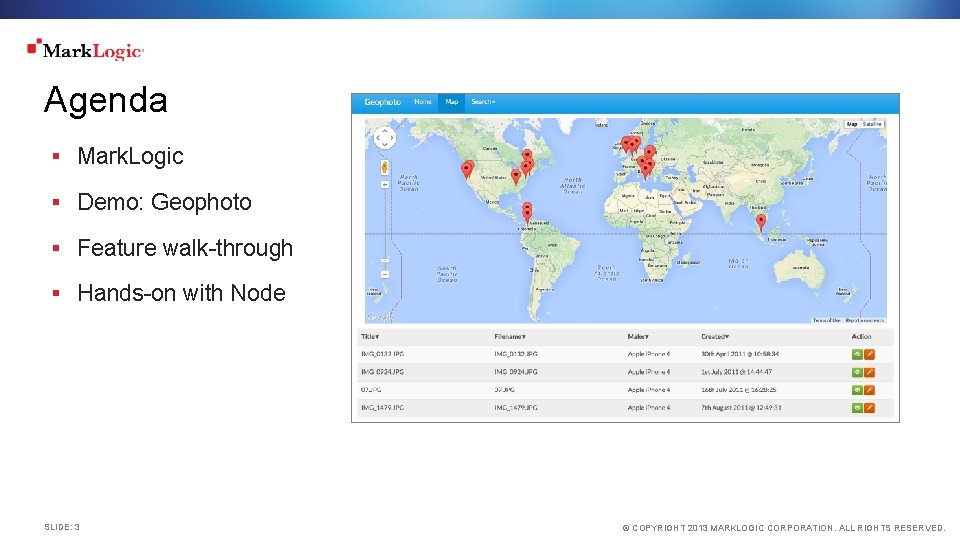Click the Google logo on the map
Viewport: 960px width, 540px height.
coord(379,317)
